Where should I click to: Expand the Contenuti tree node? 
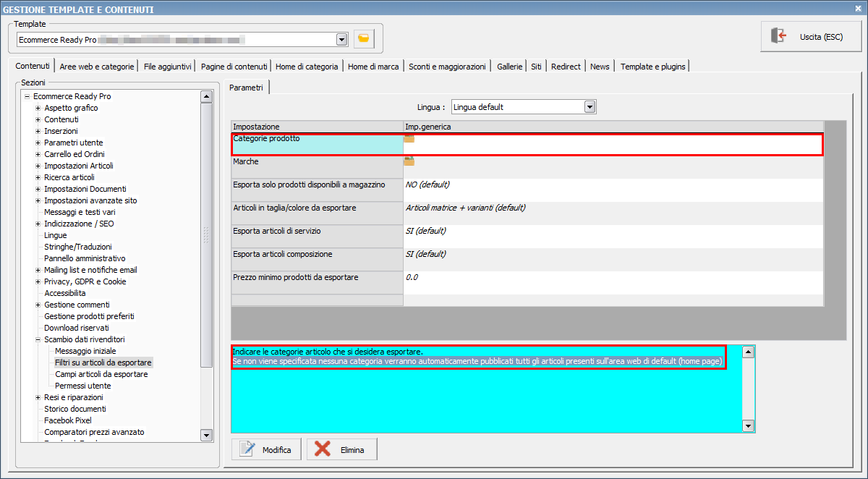pos(38,119)
